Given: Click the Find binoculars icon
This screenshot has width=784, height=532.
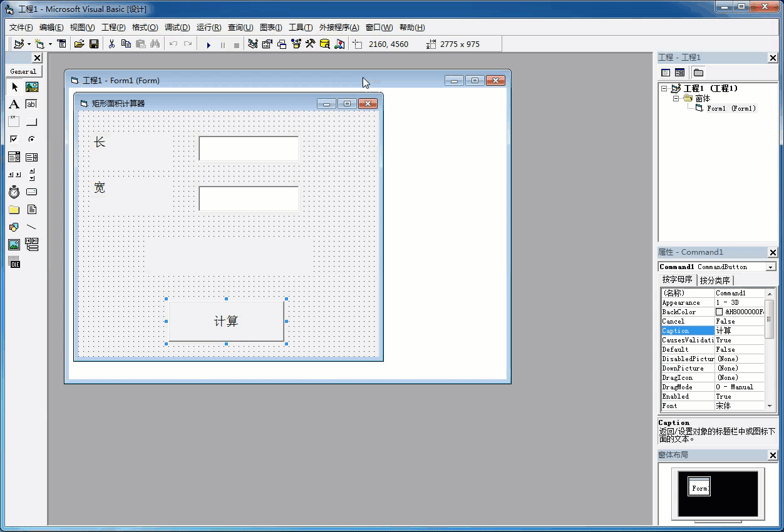Looking at the screenshot, I should (x=155, y=44).
